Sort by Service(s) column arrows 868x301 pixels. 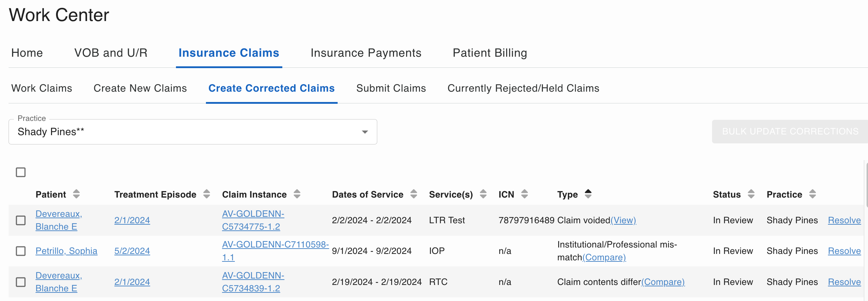(483, 194)
